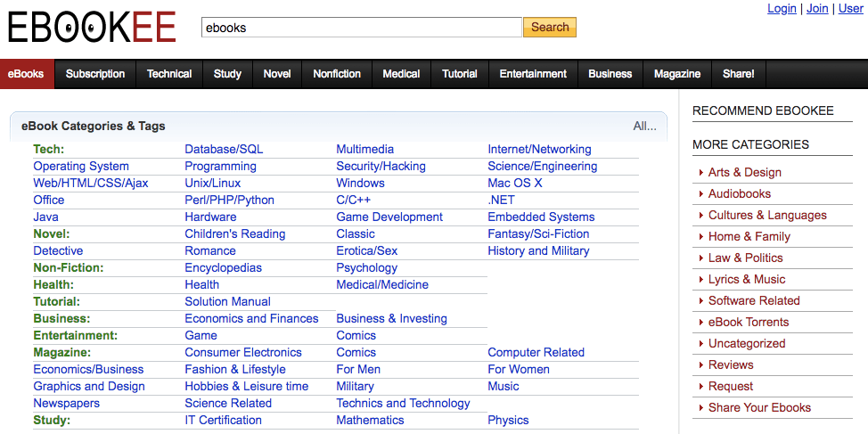Open Business & Investing category
This screenshot has height=434, width=868.
point(391,319)
